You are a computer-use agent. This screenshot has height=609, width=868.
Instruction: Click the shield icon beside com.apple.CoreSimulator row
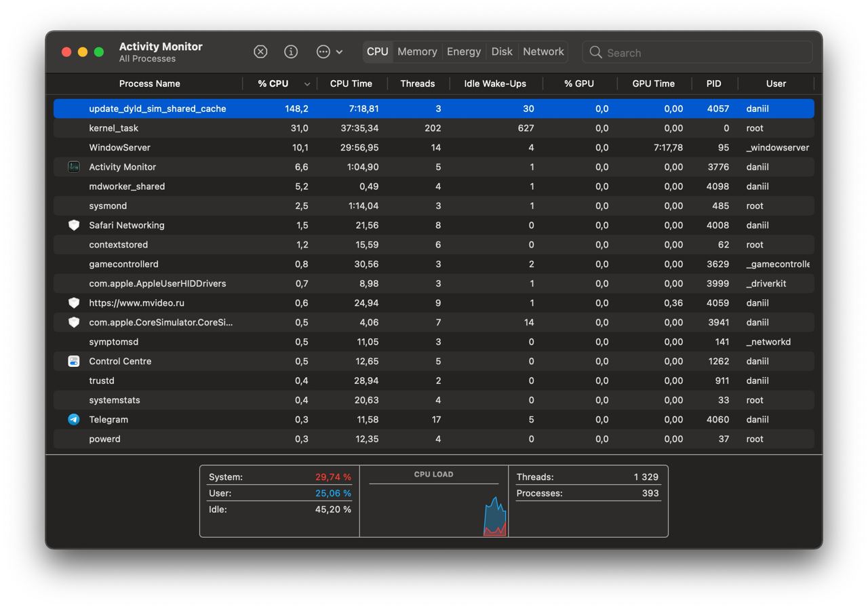74,322
